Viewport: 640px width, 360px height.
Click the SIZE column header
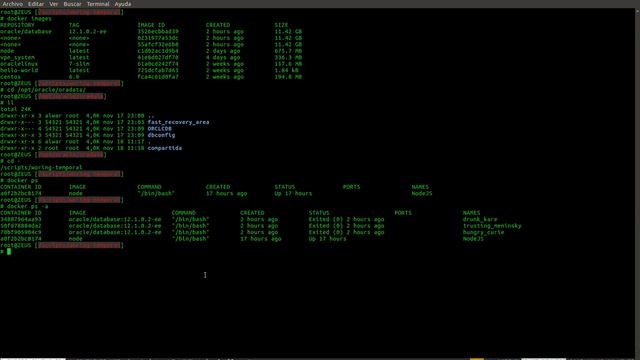(281, 25)
